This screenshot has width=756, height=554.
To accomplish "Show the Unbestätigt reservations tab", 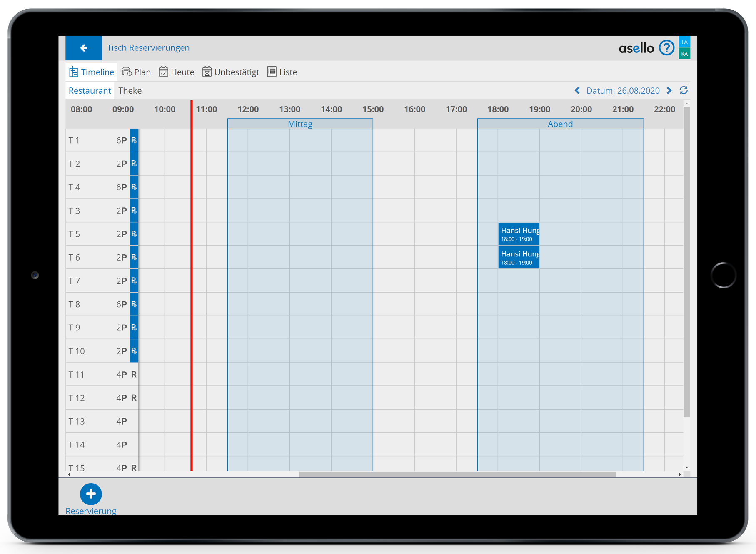I will [231, 72].
